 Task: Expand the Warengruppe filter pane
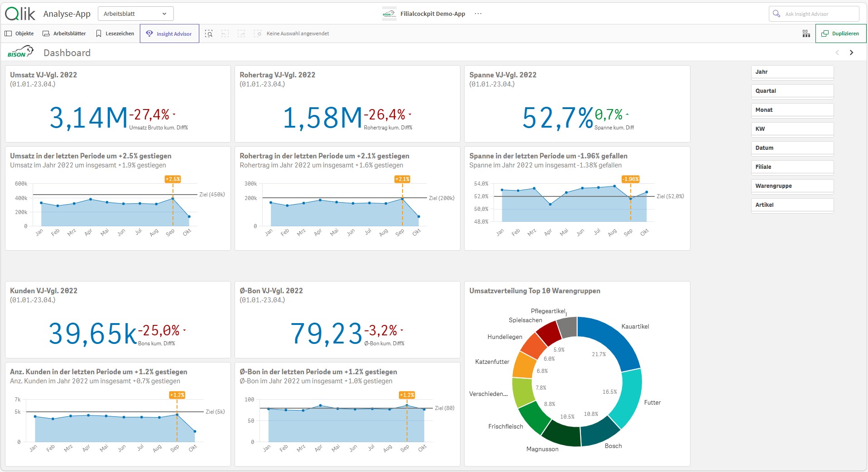(792, 186)
